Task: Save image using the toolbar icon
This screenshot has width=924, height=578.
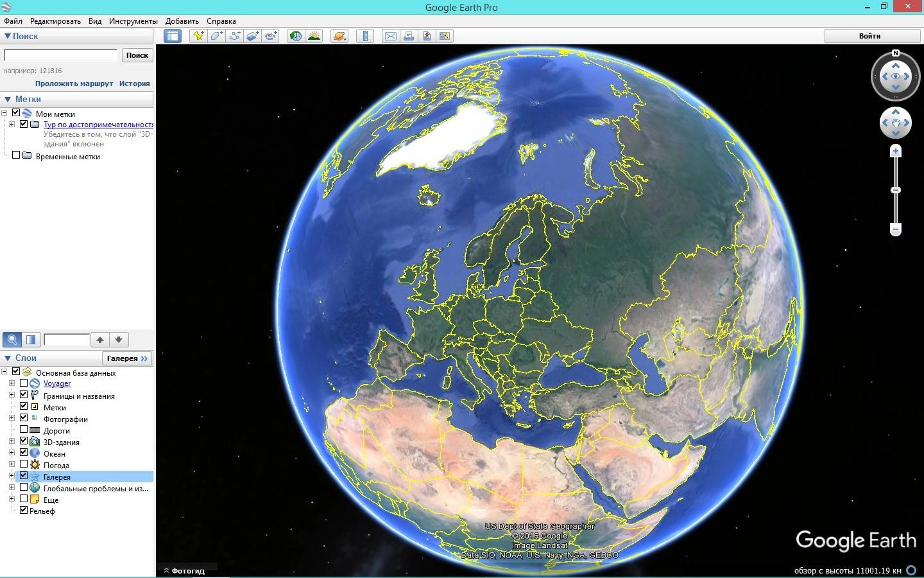Action: [x=426, y=36]
